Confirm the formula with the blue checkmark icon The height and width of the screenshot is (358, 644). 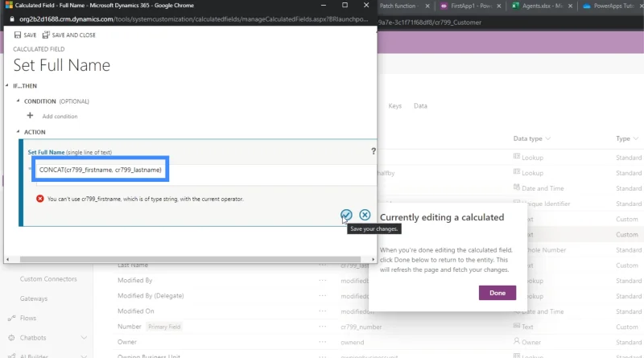point(346,215)
